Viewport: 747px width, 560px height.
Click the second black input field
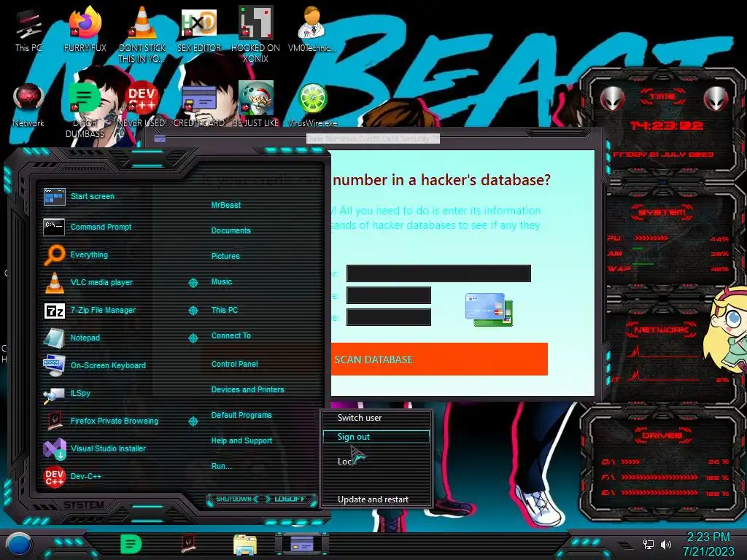[x=389, y=295]
